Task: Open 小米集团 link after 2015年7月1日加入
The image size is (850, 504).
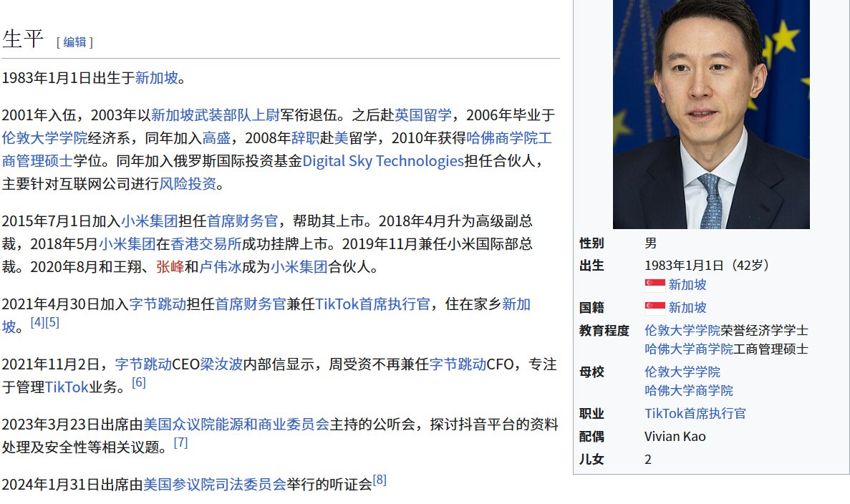Action: click(150, 221)
